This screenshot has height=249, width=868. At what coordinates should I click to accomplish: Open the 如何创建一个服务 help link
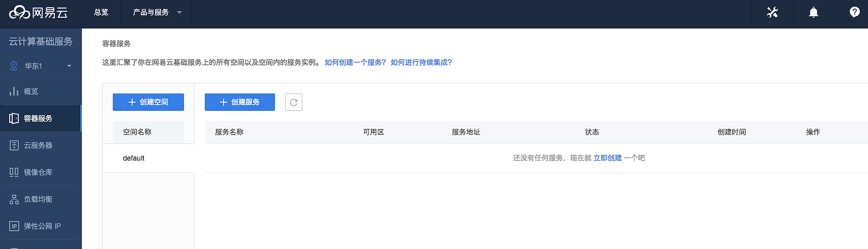coord(355,63)
